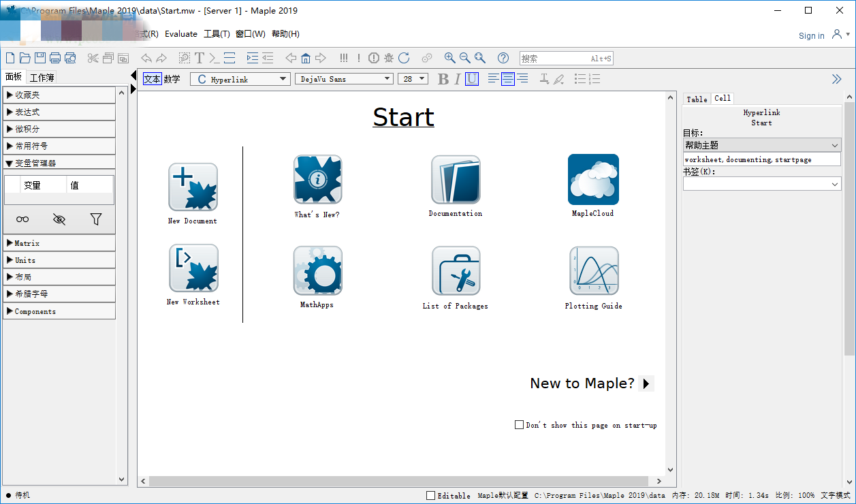The height and width of the screenshot is (504, 856).
Task: Click the Undo arrow icon
Action: click(x=146, y=58)
